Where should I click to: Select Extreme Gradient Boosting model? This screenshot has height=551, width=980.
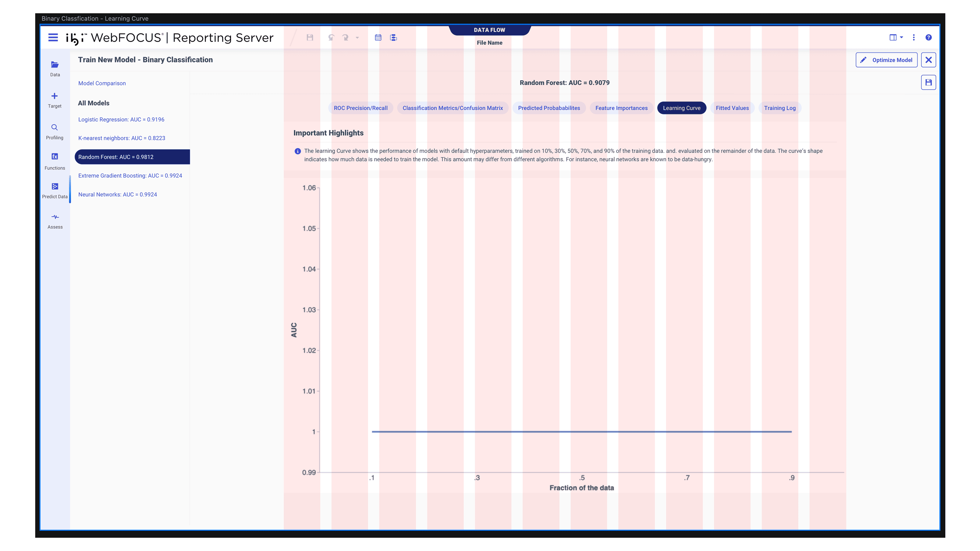coord(130,176)
